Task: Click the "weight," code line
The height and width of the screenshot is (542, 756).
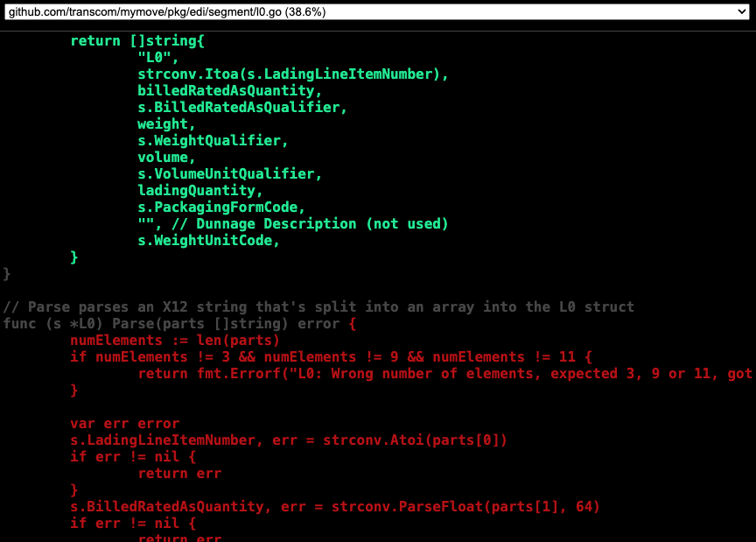Action: click(x=166, y=124)
